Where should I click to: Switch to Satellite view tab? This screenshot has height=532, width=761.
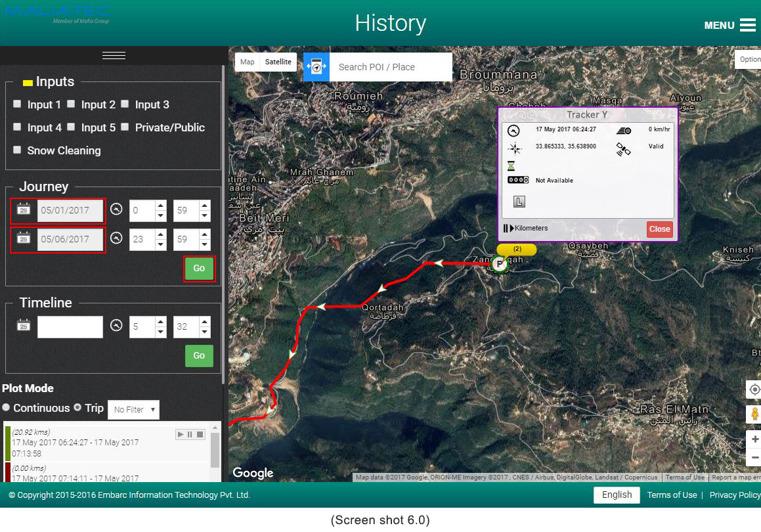tap(278, 62)
